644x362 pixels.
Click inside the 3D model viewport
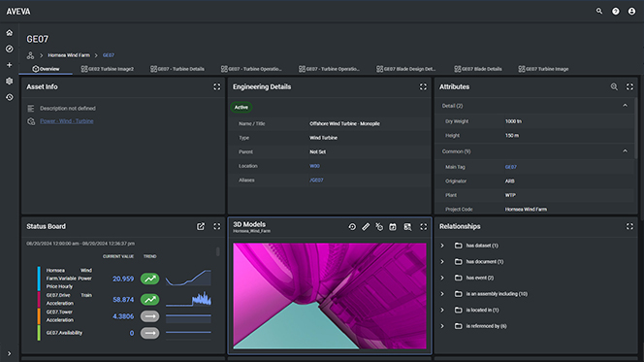coord(330,296)
